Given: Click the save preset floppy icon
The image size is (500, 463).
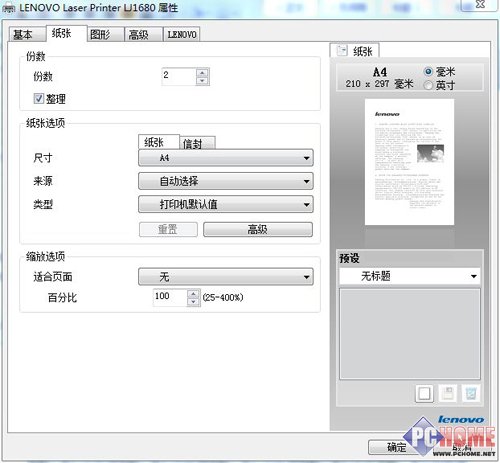Looking at the screenshot, I should tap(447, 394).
